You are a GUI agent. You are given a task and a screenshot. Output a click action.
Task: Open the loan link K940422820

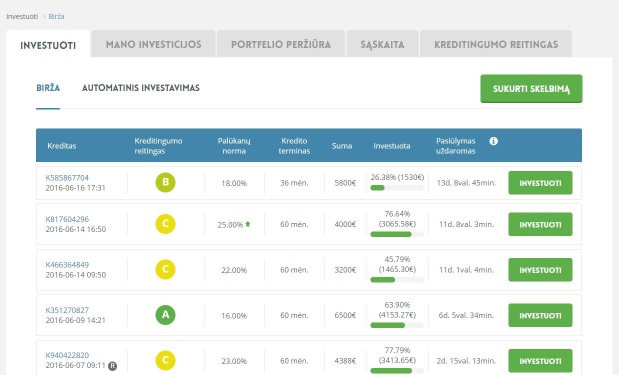tap(67, 355)
